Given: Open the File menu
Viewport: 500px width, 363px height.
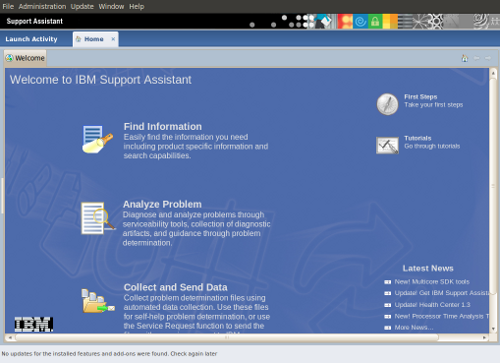Looking at the screenshot, I should pos(8,6).
